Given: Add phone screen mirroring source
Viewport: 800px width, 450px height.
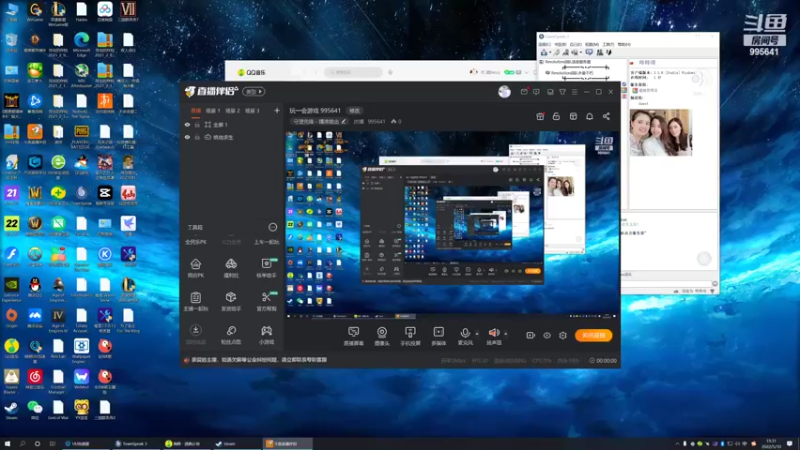Looking at the screenshot, I should coord(410,336).
